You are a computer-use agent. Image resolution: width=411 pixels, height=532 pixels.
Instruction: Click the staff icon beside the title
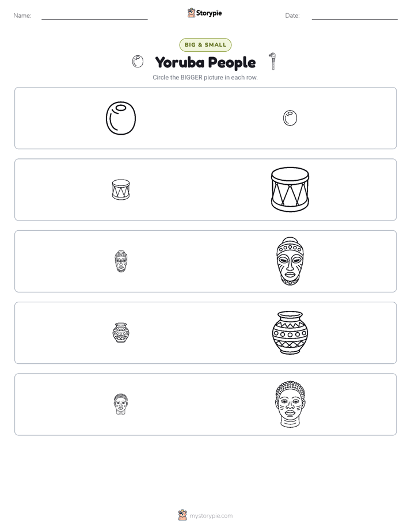pos(272,62)
